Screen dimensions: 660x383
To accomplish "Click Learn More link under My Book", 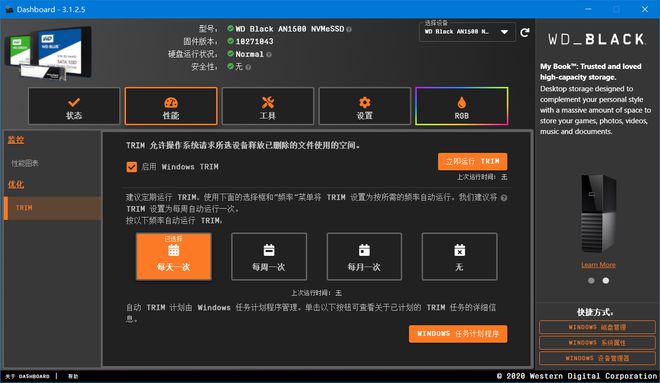I will [x=598, y=265].
